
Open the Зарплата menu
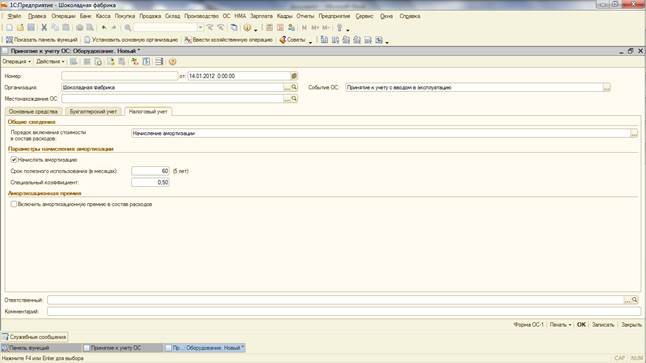coord(261,16)
